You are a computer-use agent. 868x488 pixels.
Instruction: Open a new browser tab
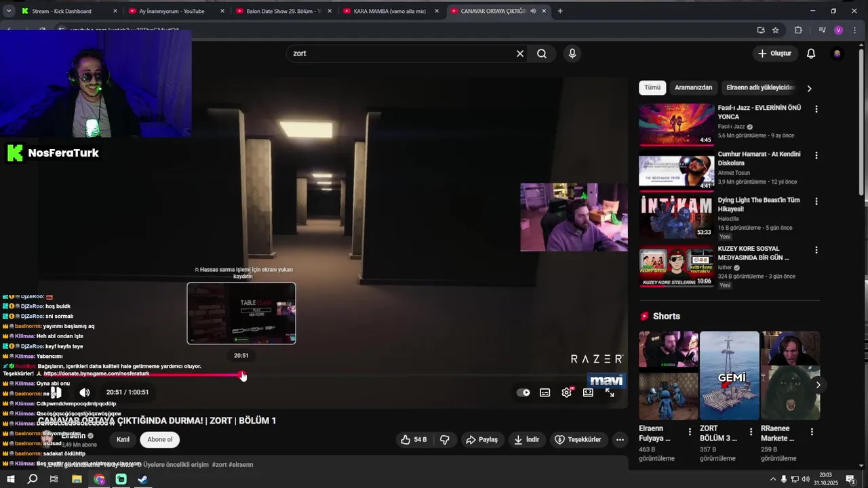click(x=560, y=11)
